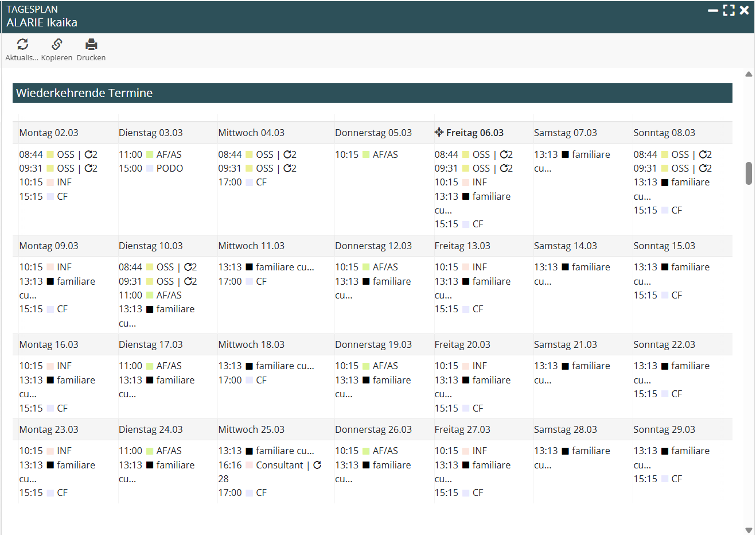The height and width of the screenshot is (535, 756).
Task: Click yellow swatch of Dienstag 03.03 AF/AS
Action: [x=150, y=154]
